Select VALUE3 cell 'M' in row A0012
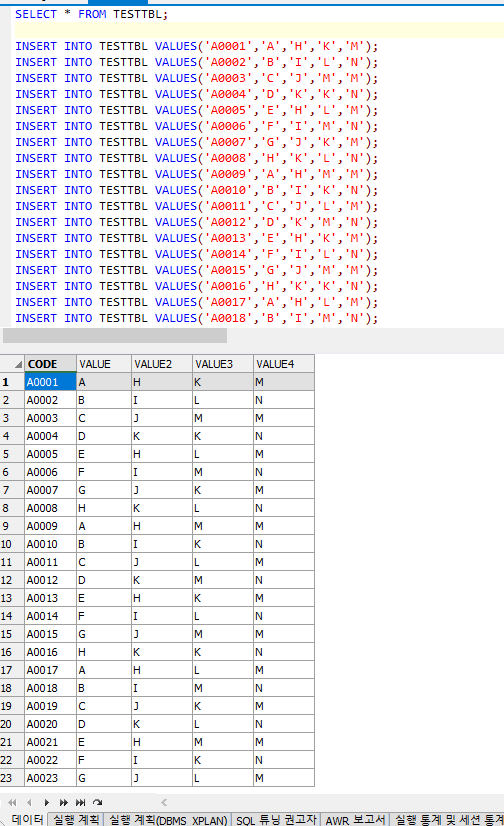Screen dimensions: 504x826 223,580
